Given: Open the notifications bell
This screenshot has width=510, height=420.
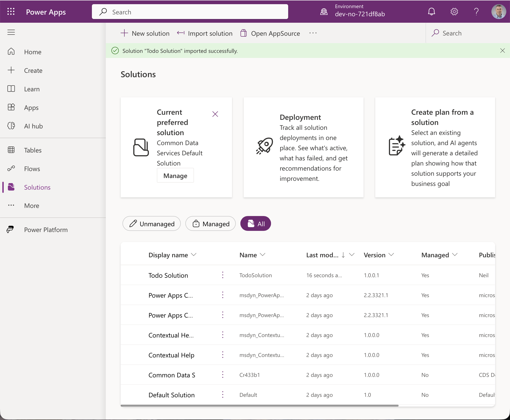Looking at the screenshot, I should [x=431, y=12].
